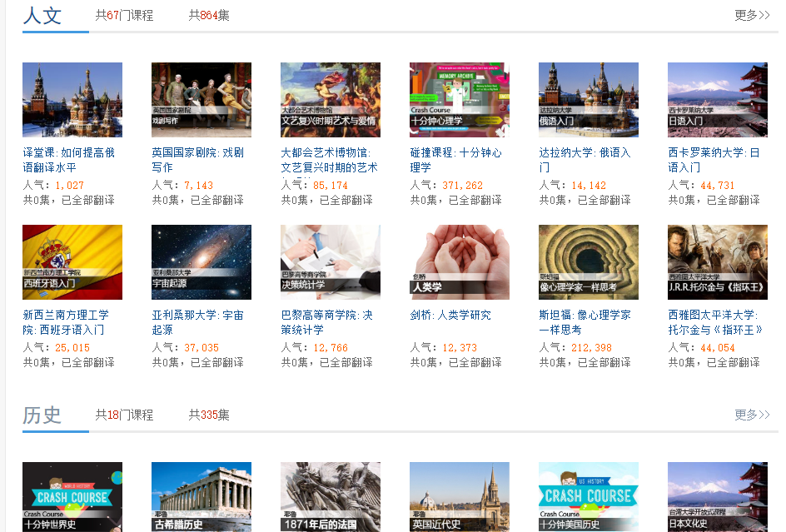Open the 文艺复兴时期艺术与爱情 course thumbnail
Screen dimensions: 786x532
pyautogui.click(x=331, y=100)
